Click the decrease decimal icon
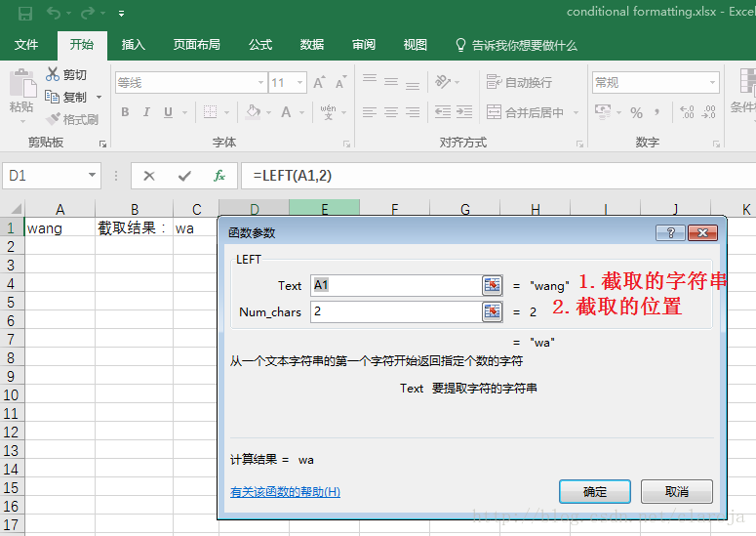Viewport: 756px width, 536px height. pos(709,112)
